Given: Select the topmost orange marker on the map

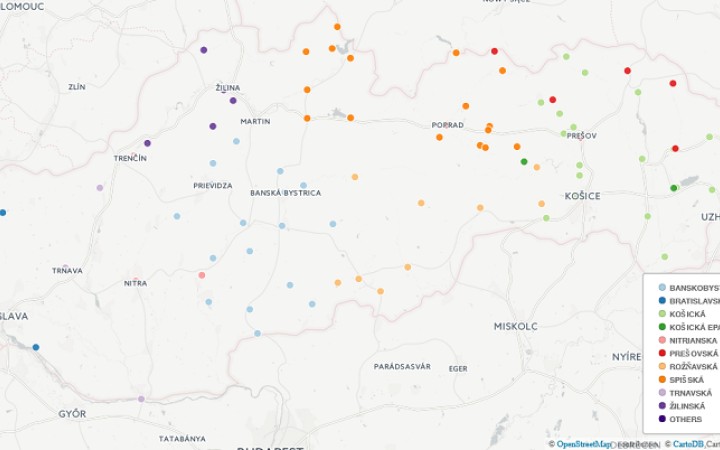Looking at the screenshot, I should click(x=337, y=27).
